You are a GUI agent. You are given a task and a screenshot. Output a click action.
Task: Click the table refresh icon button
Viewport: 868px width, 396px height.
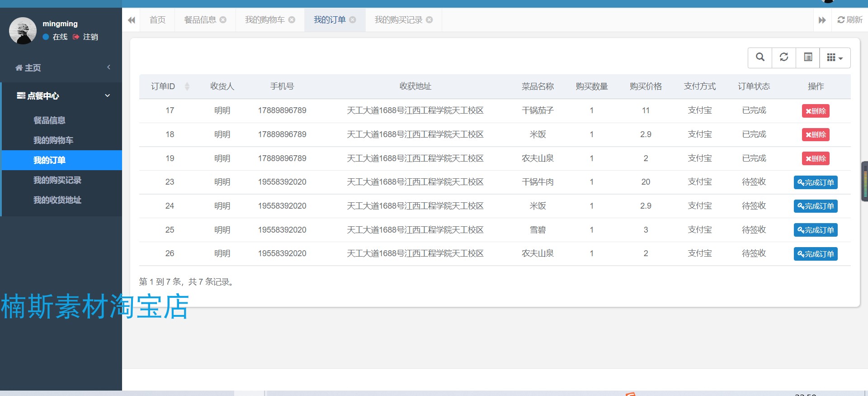click(x=784, y=57)
